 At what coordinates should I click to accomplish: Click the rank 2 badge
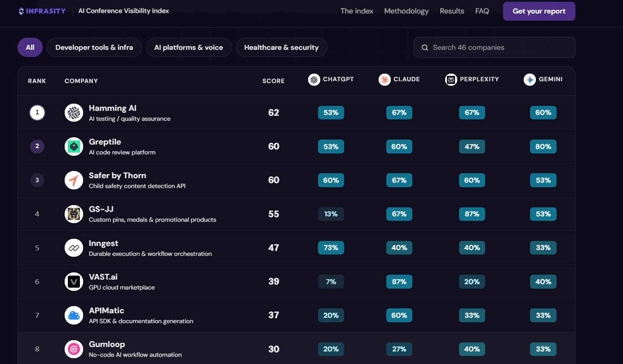click(x=37, y=146)
